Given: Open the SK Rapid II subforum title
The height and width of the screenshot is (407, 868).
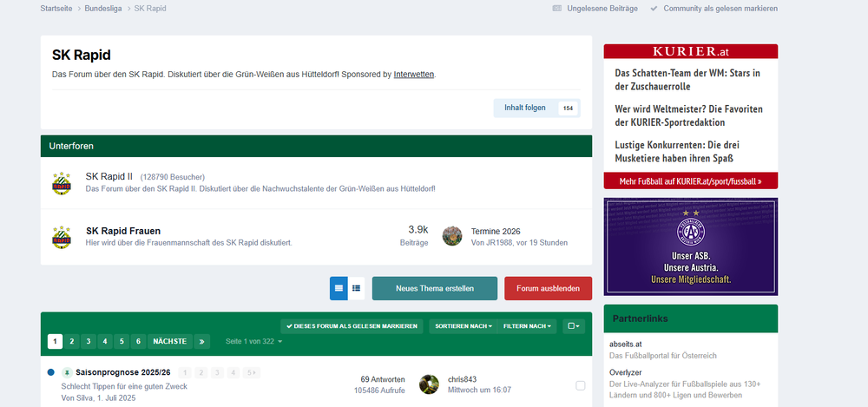Looking at the screenshot, I should pyautogui.click(x=109, y=177).
